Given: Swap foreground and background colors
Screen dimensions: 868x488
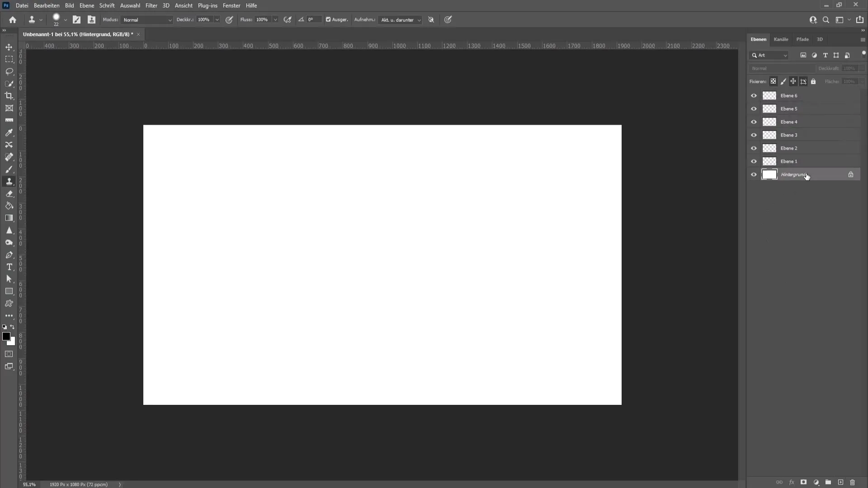Looking at the screenshot, I should pos(13,327).
